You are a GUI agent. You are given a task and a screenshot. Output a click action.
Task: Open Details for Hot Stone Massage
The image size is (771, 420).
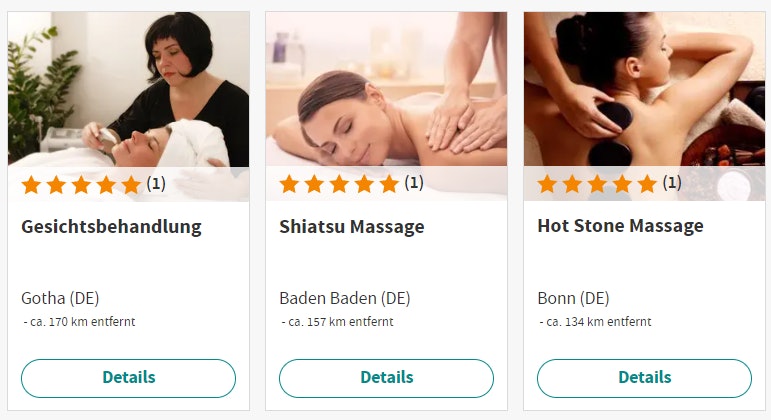644,378
